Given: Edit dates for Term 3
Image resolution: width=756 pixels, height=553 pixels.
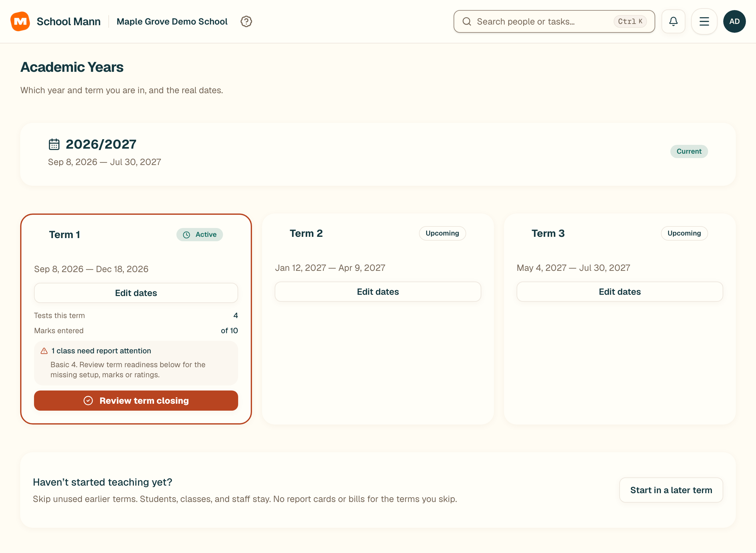Looking at the screenshot, I should pyautogui.click(x=619, y=292).
